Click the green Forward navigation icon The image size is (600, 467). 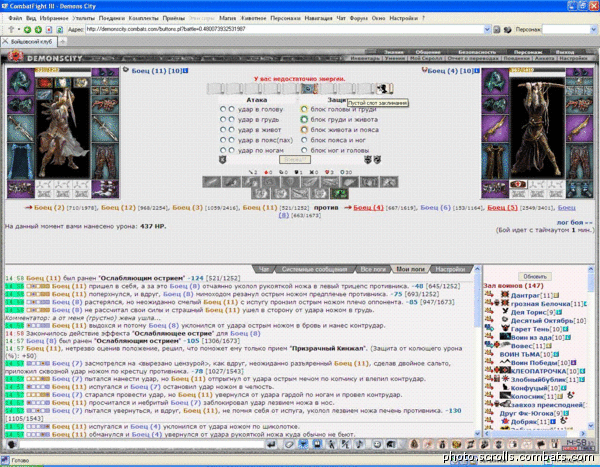(x=38, y=29)
